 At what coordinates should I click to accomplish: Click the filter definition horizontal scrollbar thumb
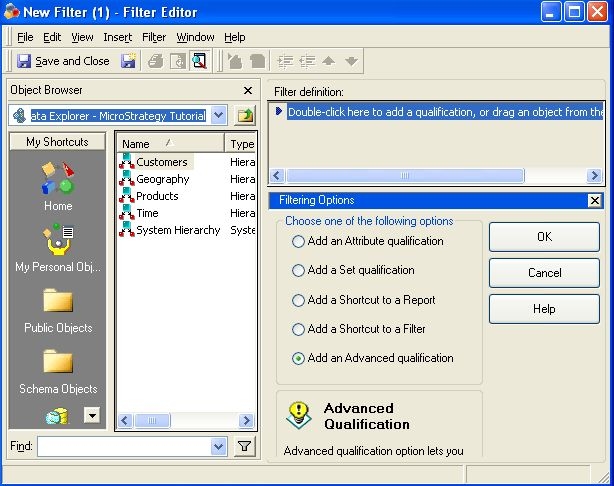(x=405, y=175)
